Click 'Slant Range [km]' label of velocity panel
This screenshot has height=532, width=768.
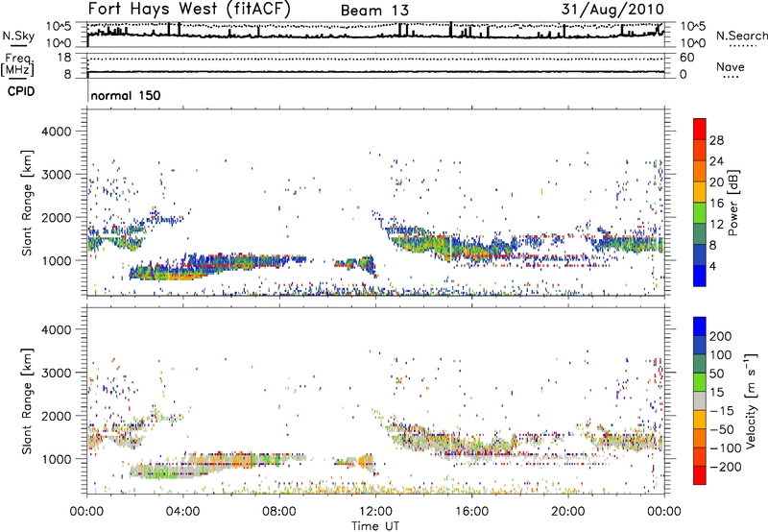[x=27, y=401]
